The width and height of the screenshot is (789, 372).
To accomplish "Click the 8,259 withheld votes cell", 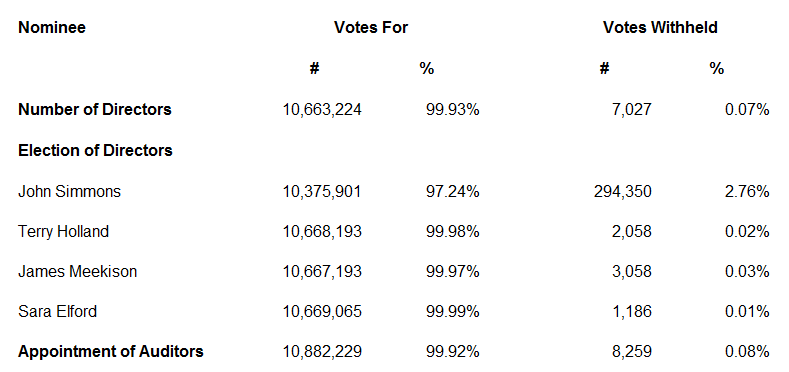I will point(632,351).
